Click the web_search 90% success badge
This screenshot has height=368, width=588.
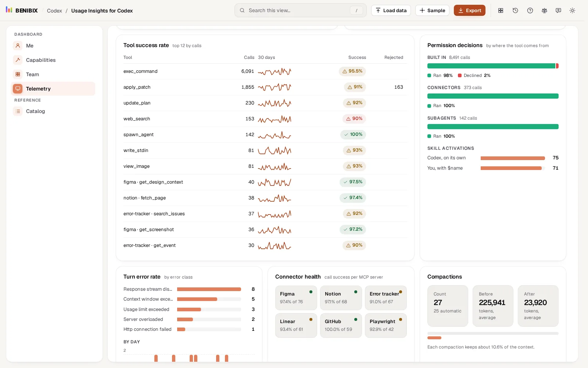point(354,119)
